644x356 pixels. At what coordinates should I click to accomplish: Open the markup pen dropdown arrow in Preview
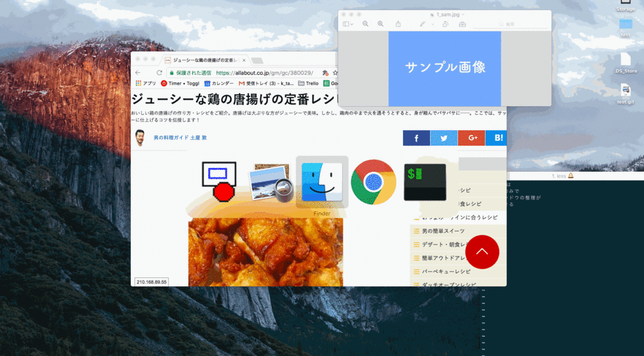click(433, 25)
